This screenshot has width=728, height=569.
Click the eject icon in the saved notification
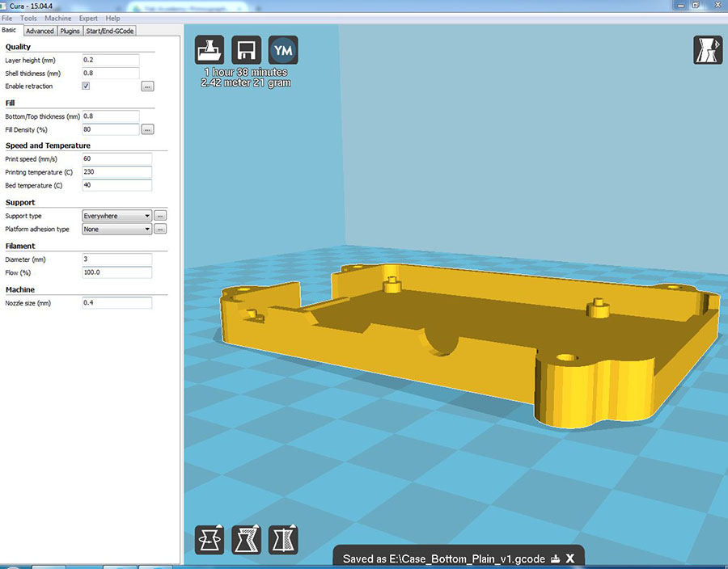coord(555,558)
